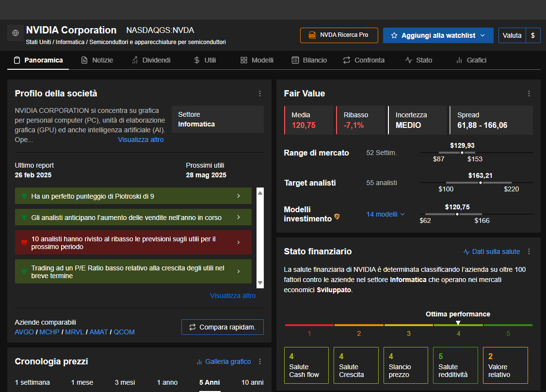Click the star icon on the watchlist button
Image resolution: width=546 pixels, height=392 pixels.
click(394, 35)
